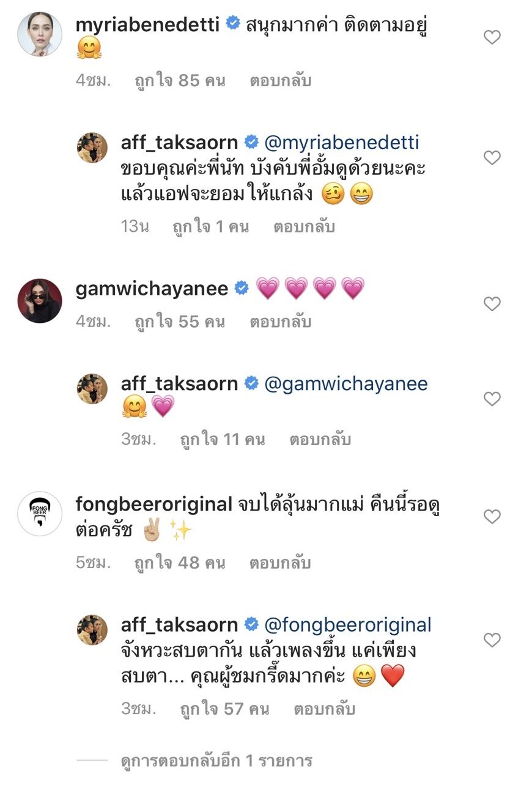
Task: Open myriabenedetti's profile picture
Action: point(39,33)
